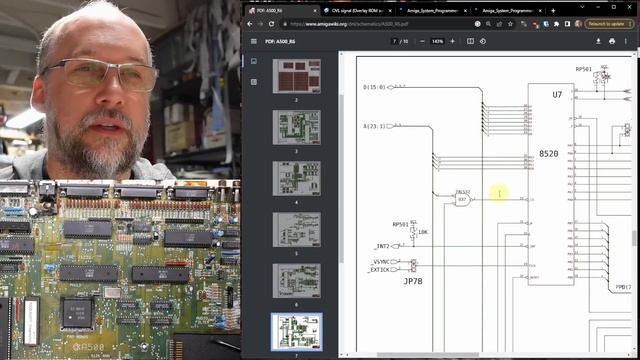Share this page from address bar
Image resolution: width=640 pixels, height=360 pixels.
click(499, 24)
